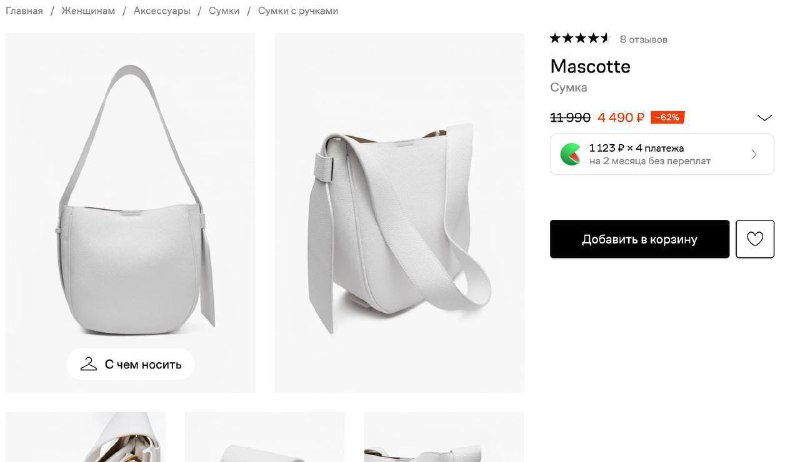Open the Женщинам breadcrumb category
The image size is (800, 462).
[x=88, y=11]
